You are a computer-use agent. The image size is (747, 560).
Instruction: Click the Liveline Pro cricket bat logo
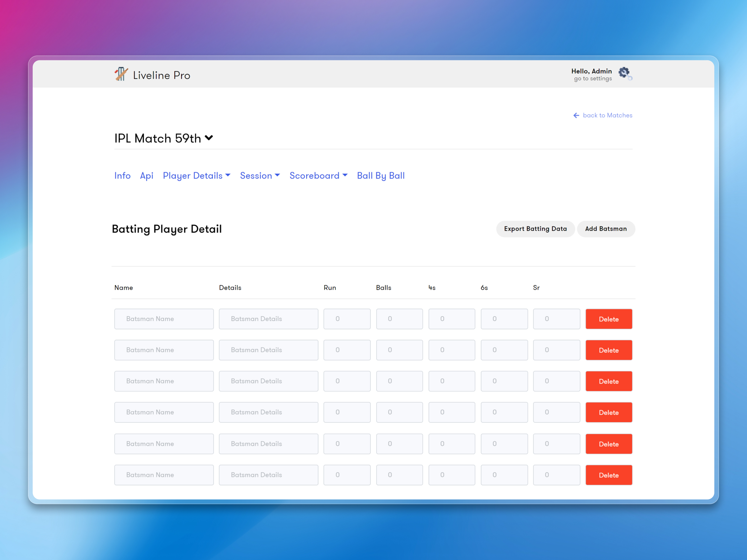click(121, 74)
